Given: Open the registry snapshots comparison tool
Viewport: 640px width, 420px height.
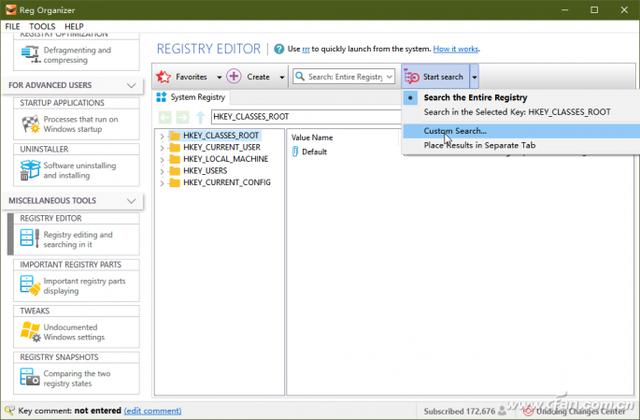Looking at the screenshot, I should [72, 379].
